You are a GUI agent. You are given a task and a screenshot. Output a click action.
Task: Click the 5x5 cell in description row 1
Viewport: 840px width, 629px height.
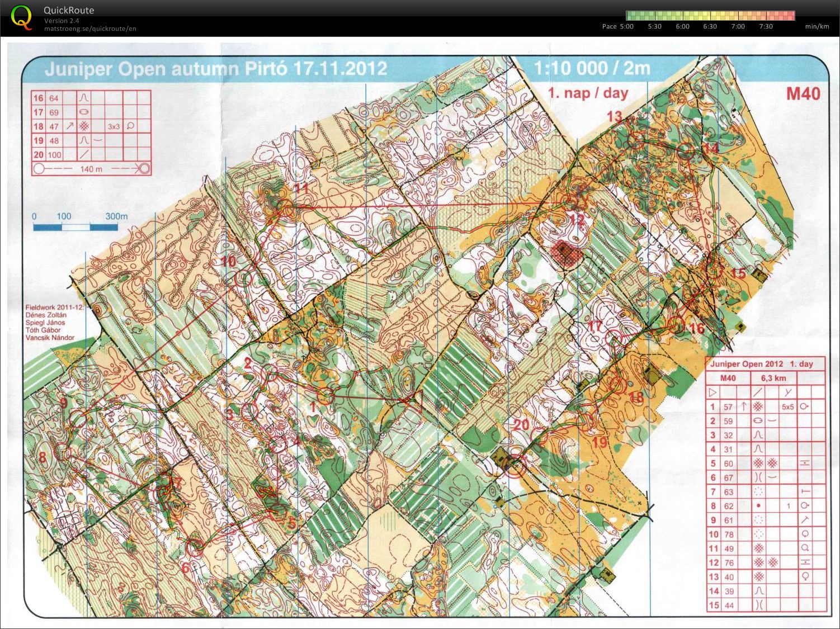(x=787, y=407)
